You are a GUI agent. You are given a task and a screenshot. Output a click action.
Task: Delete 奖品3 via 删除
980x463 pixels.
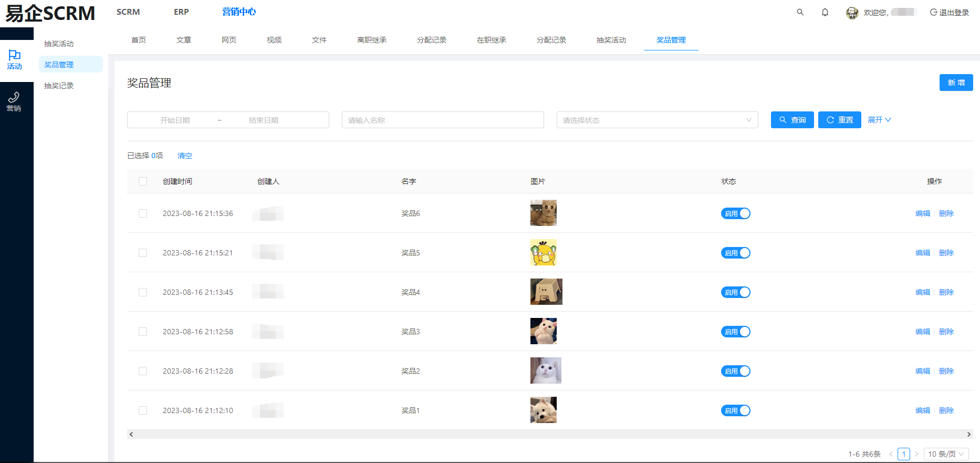tap(946, 332)
